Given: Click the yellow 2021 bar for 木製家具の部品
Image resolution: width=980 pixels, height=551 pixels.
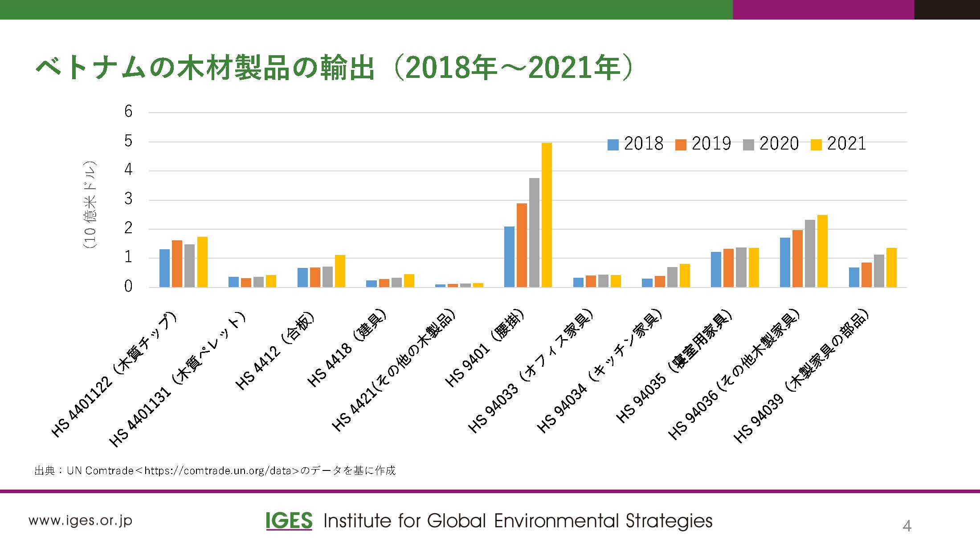Looking at the screenshot, I should click(891, 267).
